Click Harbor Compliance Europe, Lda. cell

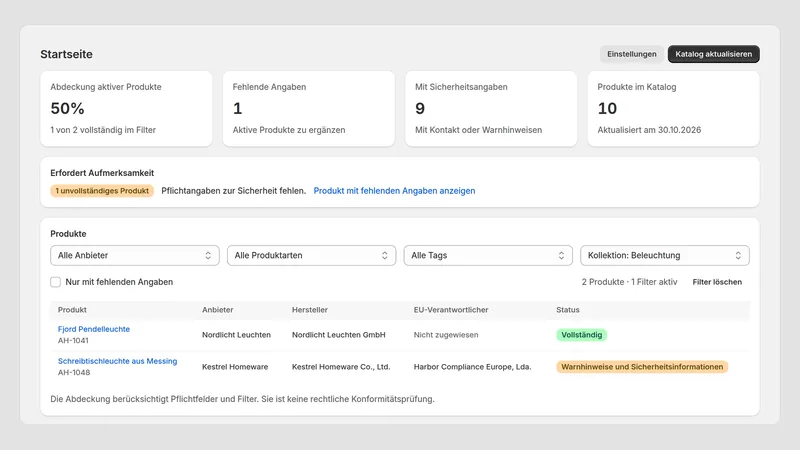point(472,367)
